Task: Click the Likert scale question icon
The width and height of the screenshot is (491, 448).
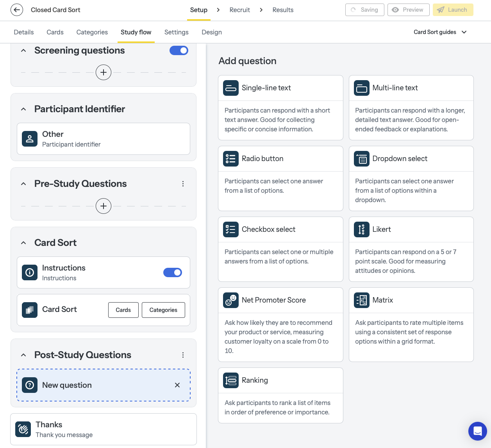Action: 362,229
